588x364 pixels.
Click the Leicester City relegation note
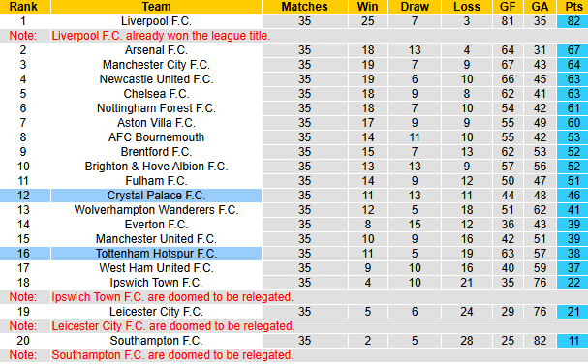173,326
